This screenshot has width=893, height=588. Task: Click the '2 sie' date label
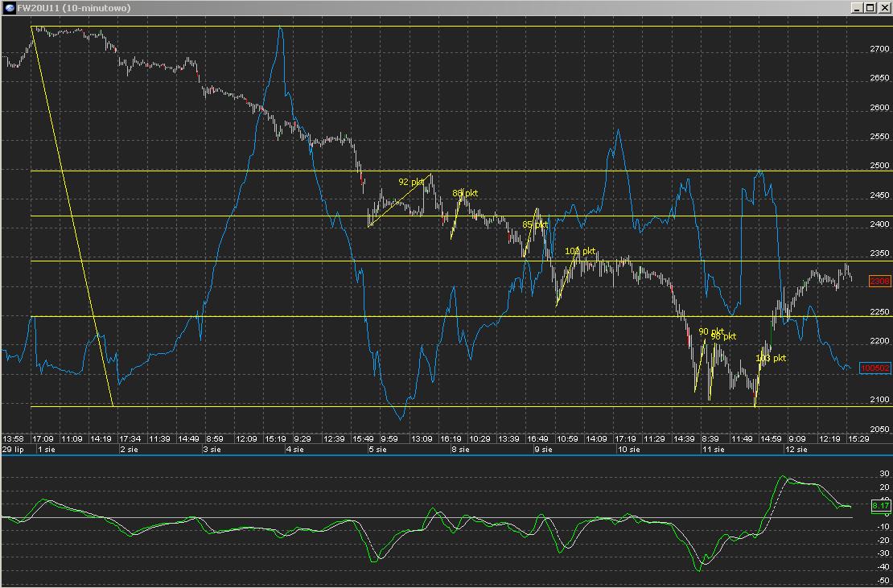coord(130,450)
